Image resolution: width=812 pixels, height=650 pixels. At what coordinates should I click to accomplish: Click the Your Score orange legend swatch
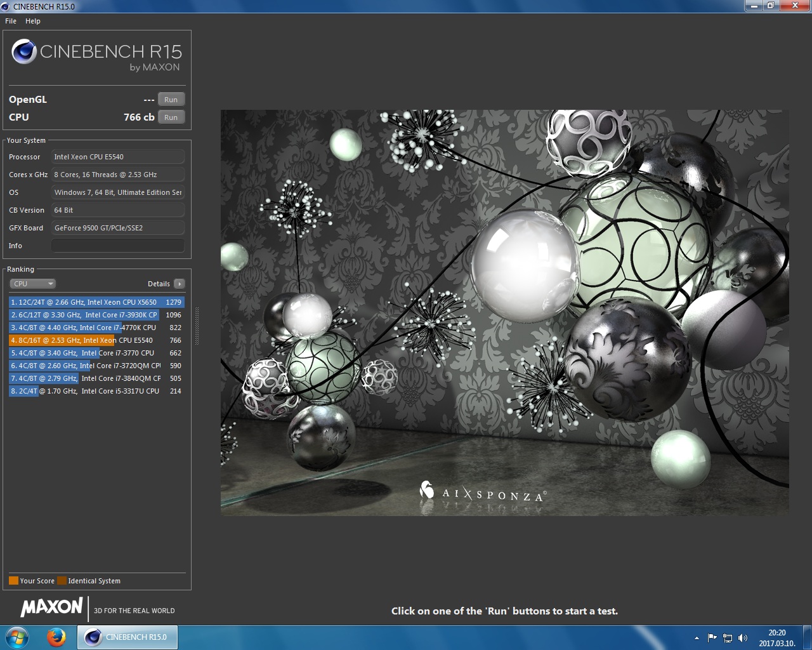13,580
